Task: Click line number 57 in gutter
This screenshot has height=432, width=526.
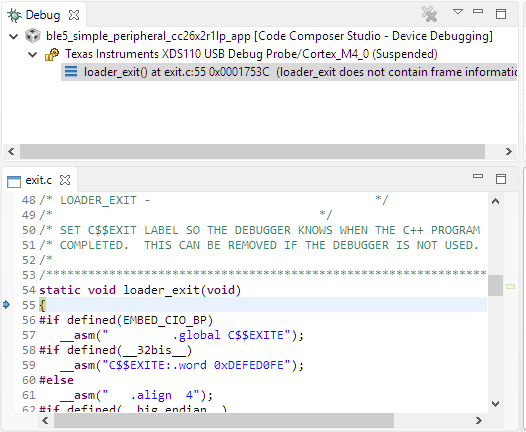Action: pos(29,335)
